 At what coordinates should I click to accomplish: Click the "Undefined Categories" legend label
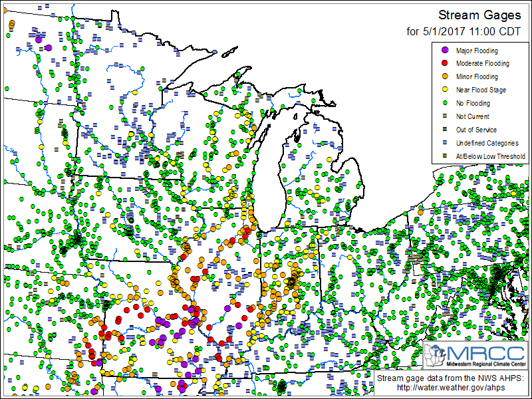click(x=487, y=143)
